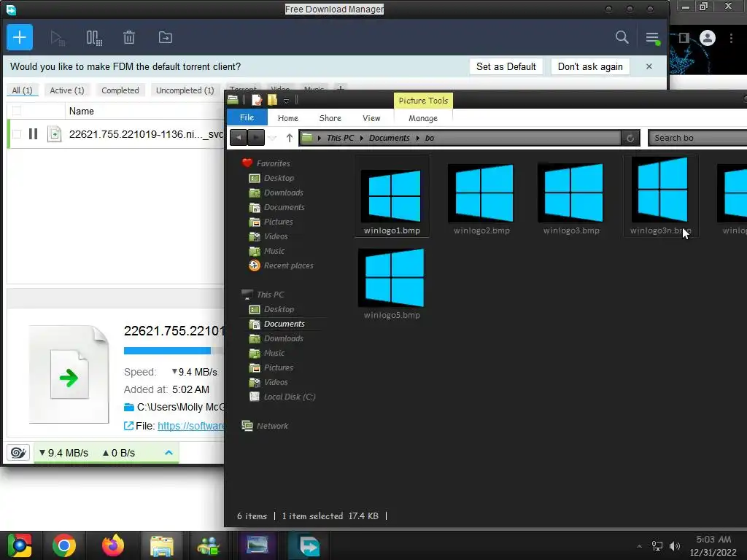Tick the select-all checkbox in the Name header
Viewport: 747px width, 560px height.
[17, 111]
